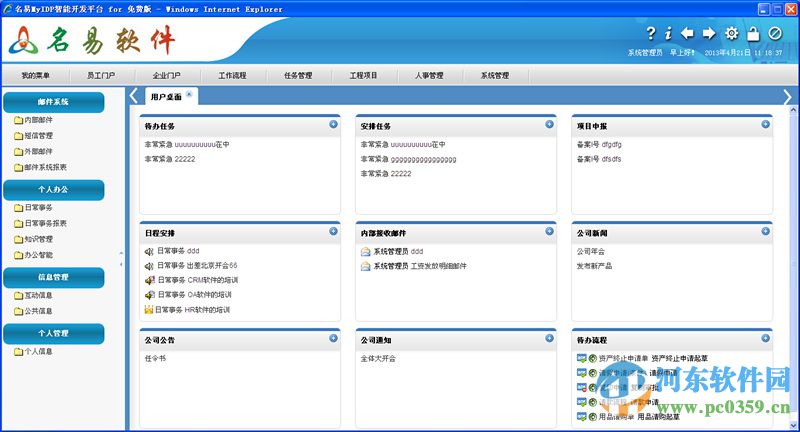Expand the 公司公告 panel plus icon

pyautogui.click(x=333, y=338)
